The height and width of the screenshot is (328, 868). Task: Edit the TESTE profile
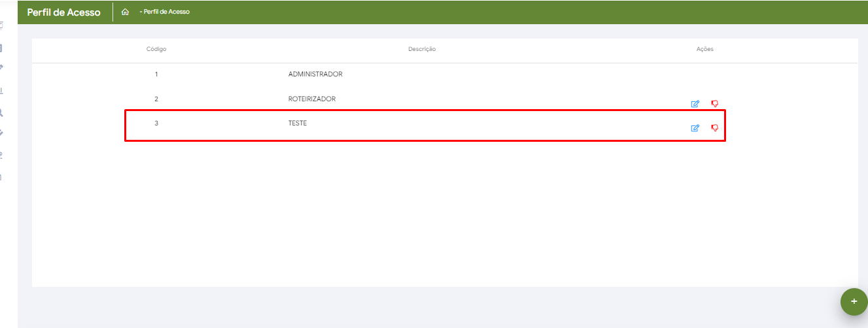click(695, 128)
